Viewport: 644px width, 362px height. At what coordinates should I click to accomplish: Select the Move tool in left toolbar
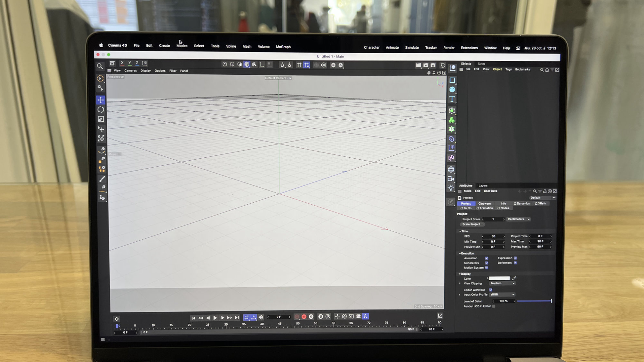[101, 100]
